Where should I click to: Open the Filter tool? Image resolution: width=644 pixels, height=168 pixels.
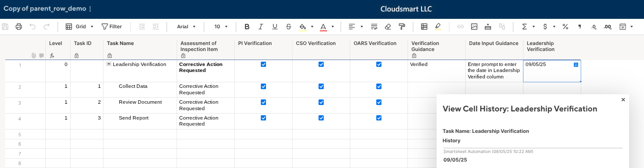point(112,27)
